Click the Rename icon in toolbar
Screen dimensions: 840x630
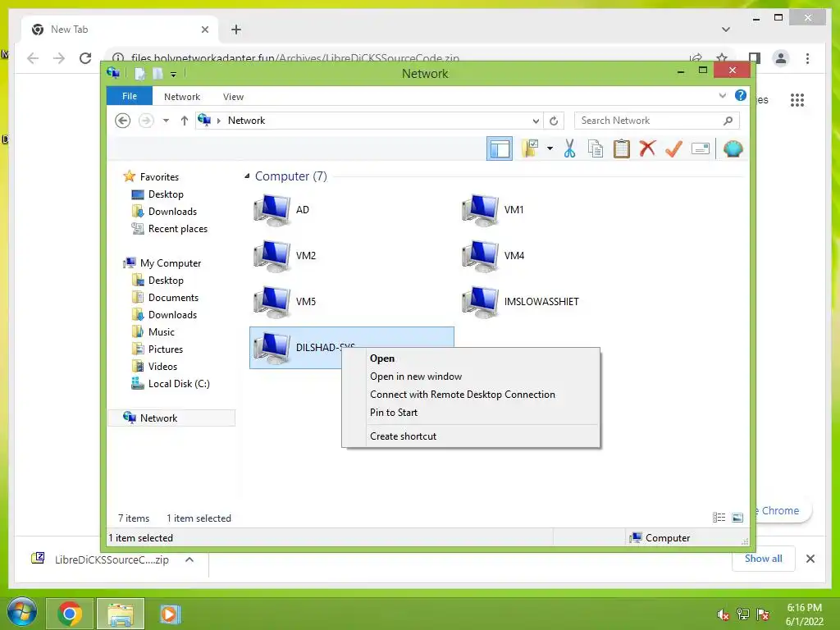(x=701, y=148)
